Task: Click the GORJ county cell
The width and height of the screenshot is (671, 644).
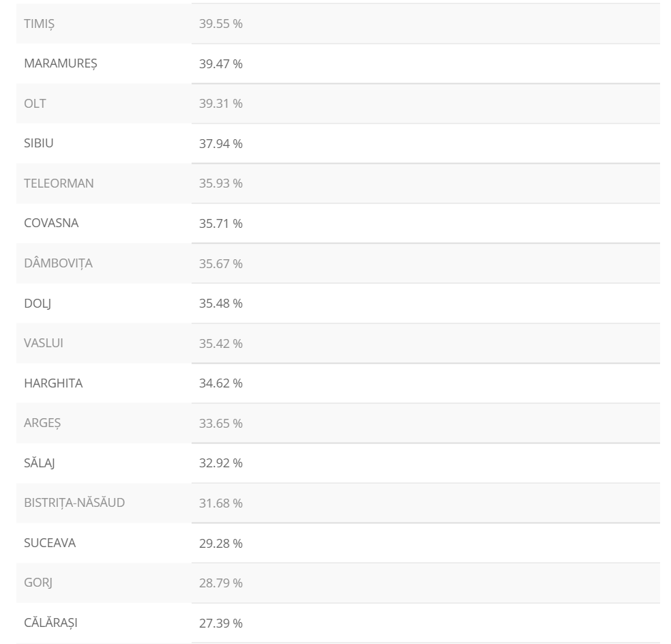Action: tap(38, 583)
